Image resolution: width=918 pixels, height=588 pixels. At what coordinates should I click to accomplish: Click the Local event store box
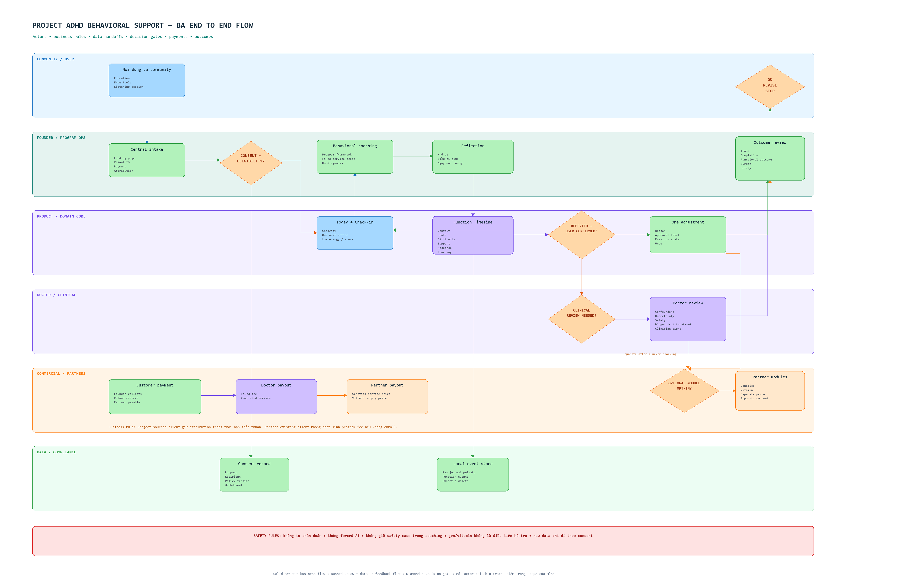pos(473,475)
